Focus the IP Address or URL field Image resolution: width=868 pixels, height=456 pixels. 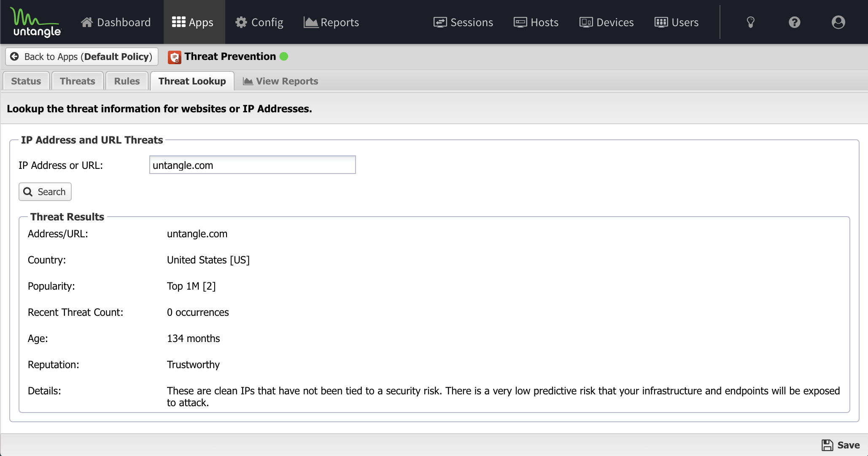253,165
